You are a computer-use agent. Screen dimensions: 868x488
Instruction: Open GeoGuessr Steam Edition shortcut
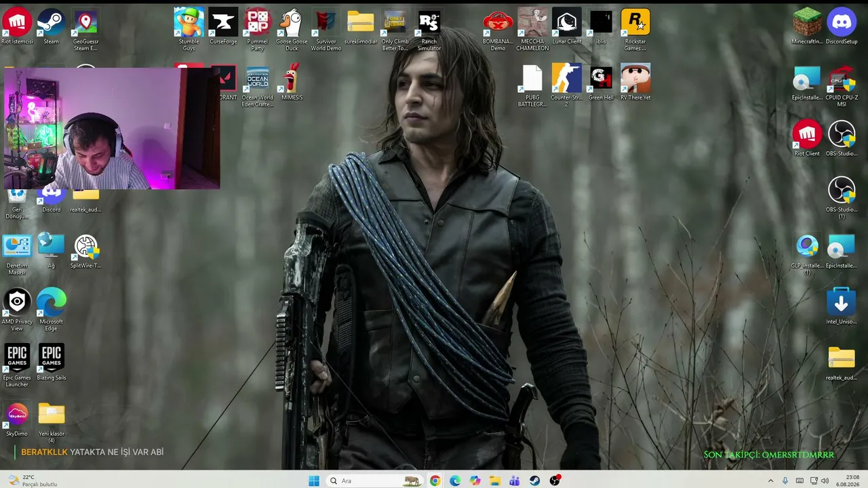(x=85, y=30)
